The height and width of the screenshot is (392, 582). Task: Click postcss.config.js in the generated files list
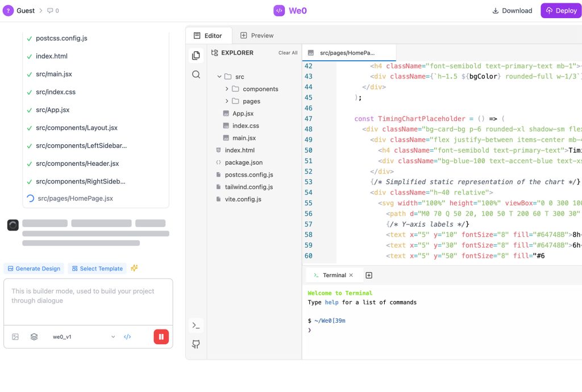(61, 38)
